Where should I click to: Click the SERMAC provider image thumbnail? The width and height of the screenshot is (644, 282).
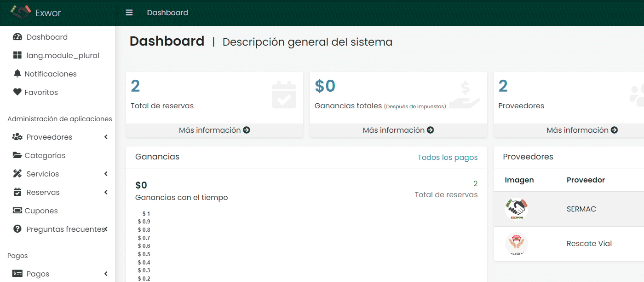coord(516,209)
